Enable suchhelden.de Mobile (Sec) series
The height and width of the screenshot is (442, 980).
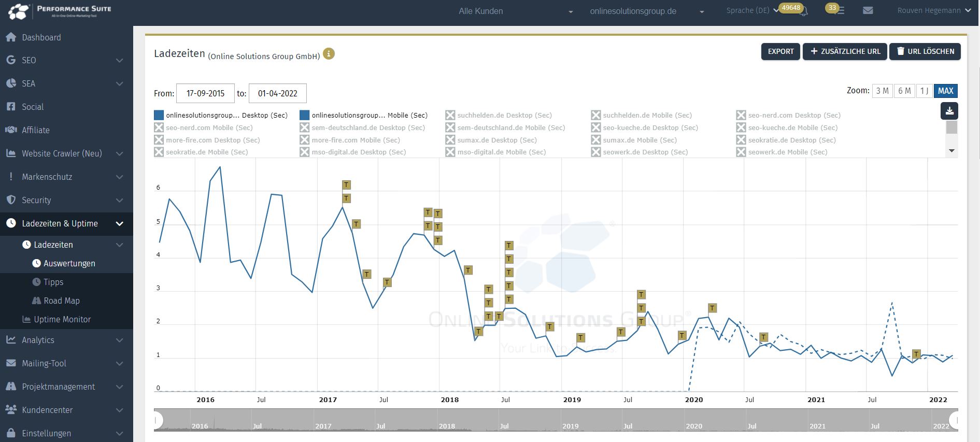[642, 115]
